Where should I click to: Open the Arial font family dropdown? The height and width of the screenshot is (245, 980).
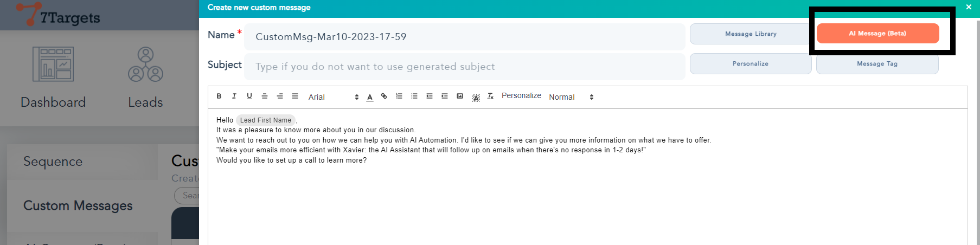(x=333, y=97)
